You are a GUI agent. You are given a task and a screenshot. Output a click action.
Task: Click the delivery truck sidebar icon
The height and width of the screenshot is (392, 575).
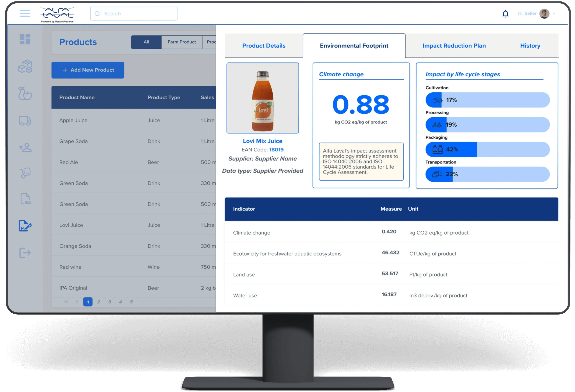click(x=25, y=121)
